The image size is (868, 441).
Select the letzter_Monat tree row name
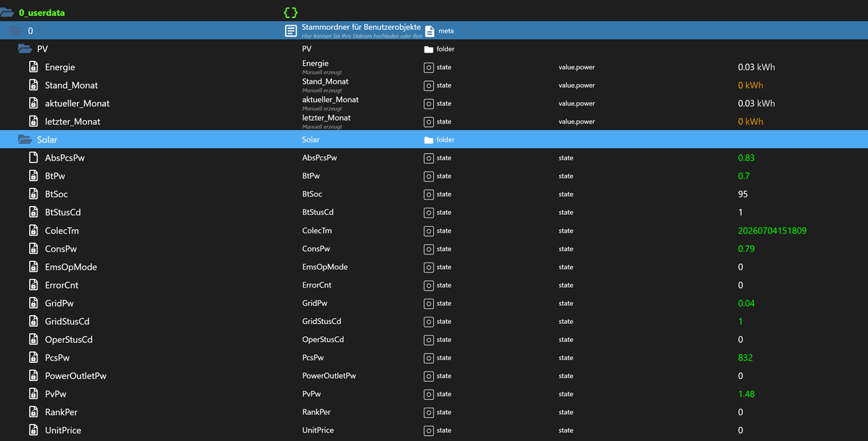[x=72, y=121]
